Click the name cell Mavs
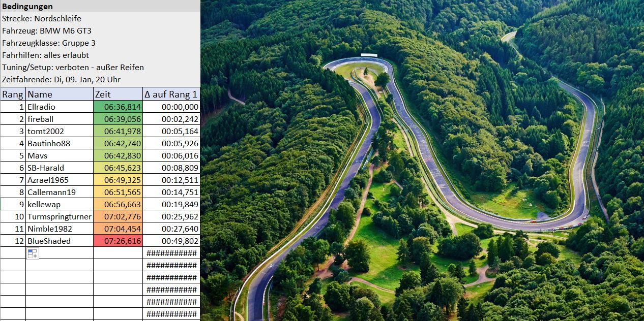Screen dimensions: 644x321 [x=60, y=155]
